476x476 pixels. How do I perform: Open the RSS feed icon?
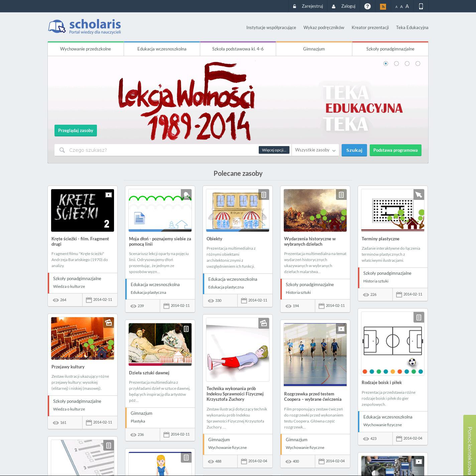383,6
